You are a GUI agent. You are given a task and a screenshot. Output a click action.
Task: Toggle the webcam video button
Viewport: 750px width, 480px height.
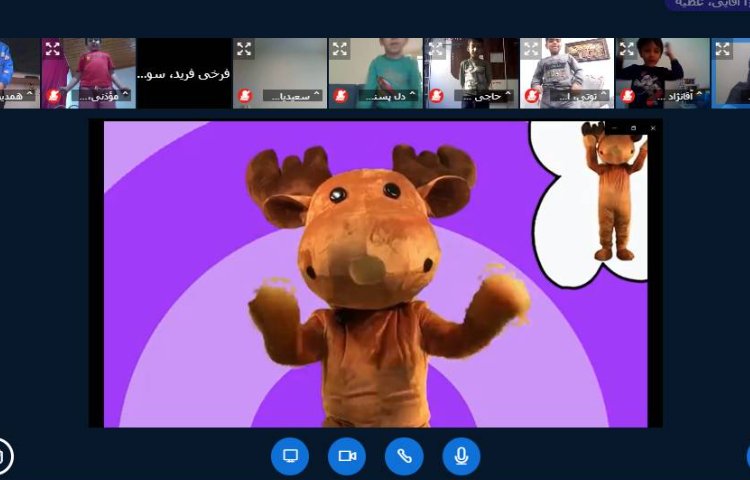tap(347, 456)
